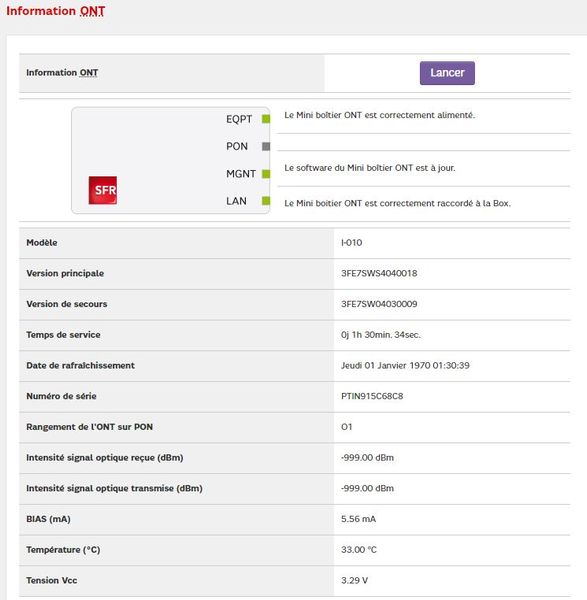Click the received optical signal -999.00 dBm value
Viewport: 587px width, 600px height.
point(367,458)
